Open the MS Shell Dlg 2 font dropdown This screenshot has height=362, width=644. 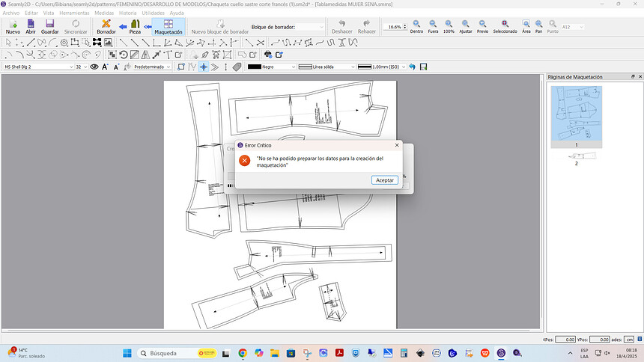(x=38, y=67)
